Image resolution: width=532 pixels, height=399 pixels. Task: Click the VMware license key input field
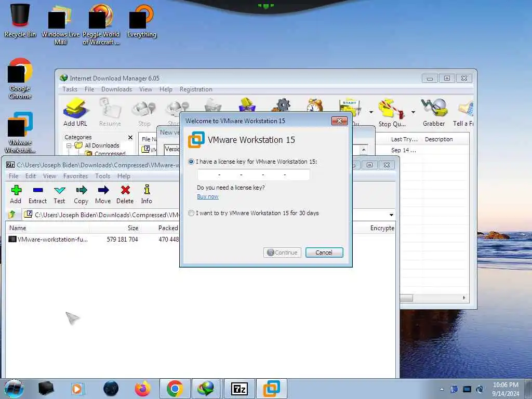[x=254, y=175]
